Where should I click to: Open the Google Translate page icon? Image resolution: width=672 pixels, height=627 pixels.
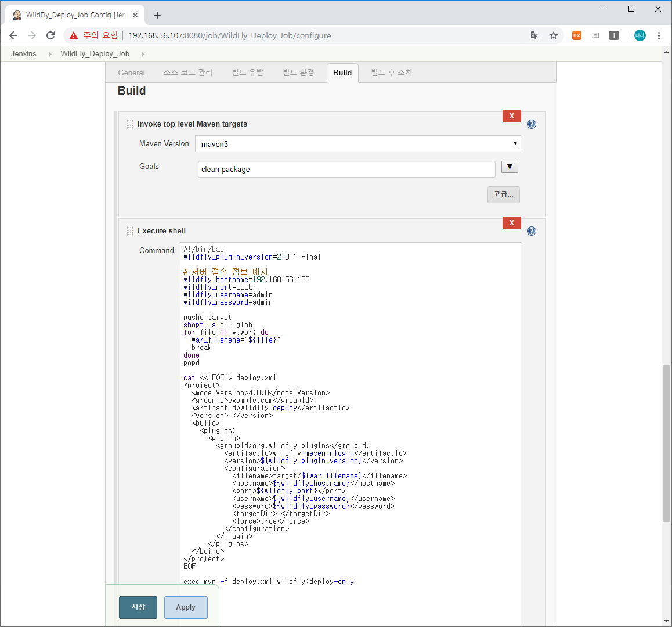535,35
